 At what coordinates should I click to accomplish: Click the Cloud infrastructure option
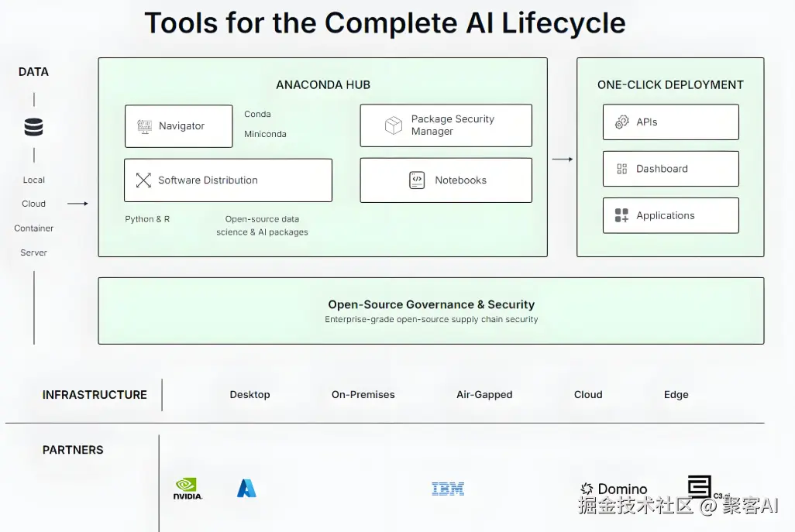pyautogui.click(x=588, y=395)
